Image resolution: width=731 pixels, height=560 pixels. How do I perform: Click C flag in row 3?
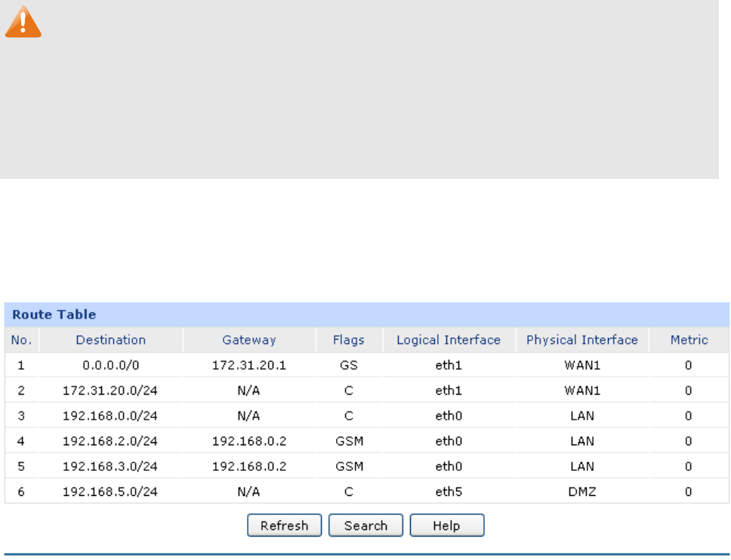[349, 416]
